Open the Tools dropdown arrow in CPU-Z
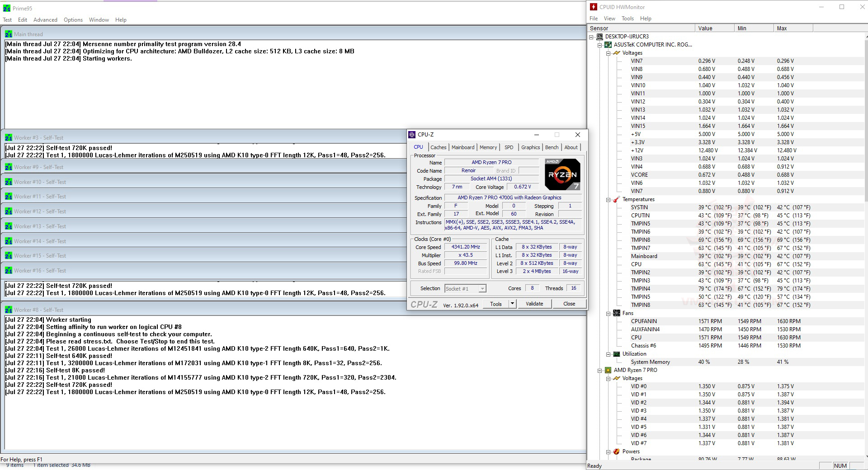Viewport: 868px width, 470px height. coord(512,304)
